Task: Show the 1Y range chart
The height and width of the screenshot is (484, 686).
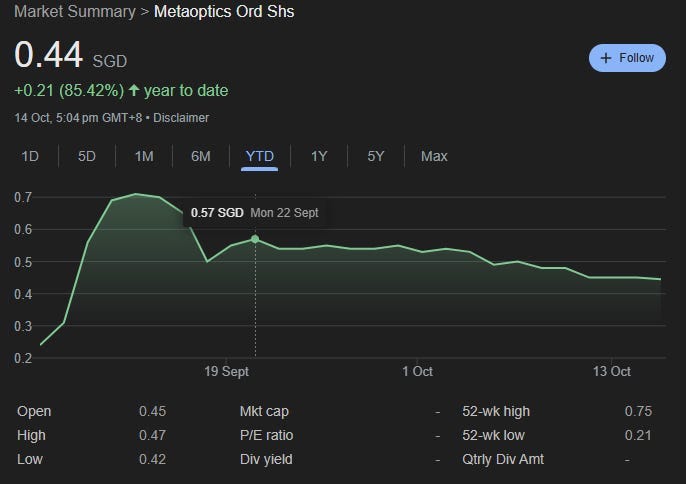Action: [319, 156]
